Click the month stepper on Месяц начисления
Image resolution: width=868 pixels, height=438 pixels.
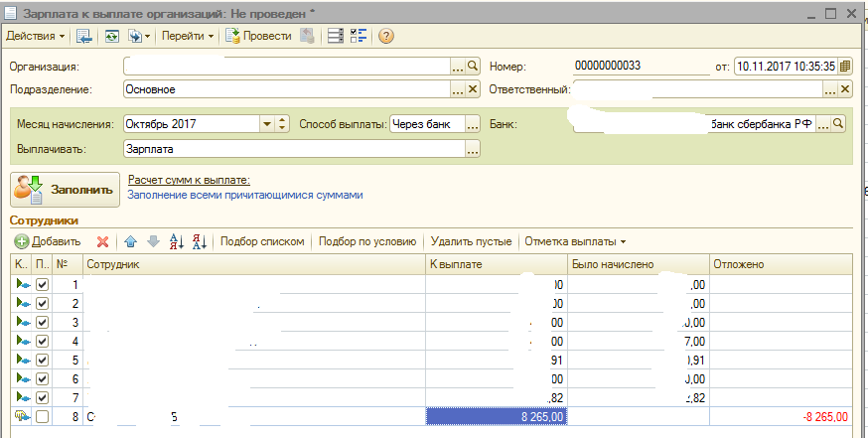[282, 124]
